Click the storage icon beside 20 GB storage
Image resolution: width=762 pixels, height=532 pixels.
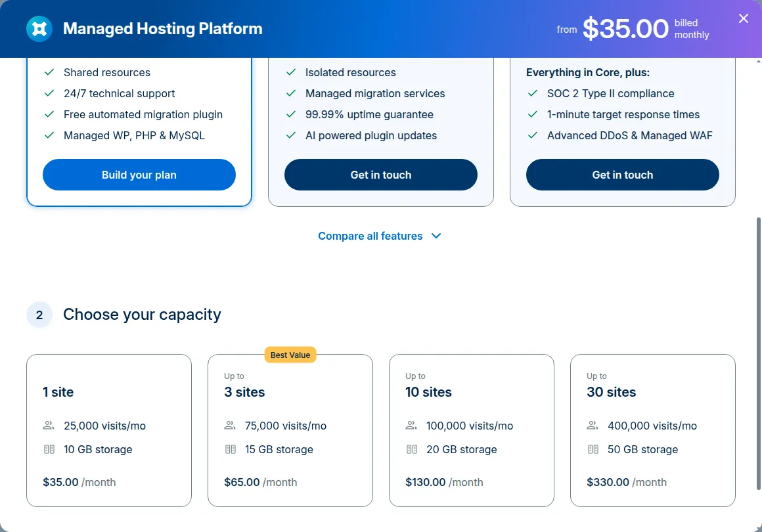[x=412, y=449]
